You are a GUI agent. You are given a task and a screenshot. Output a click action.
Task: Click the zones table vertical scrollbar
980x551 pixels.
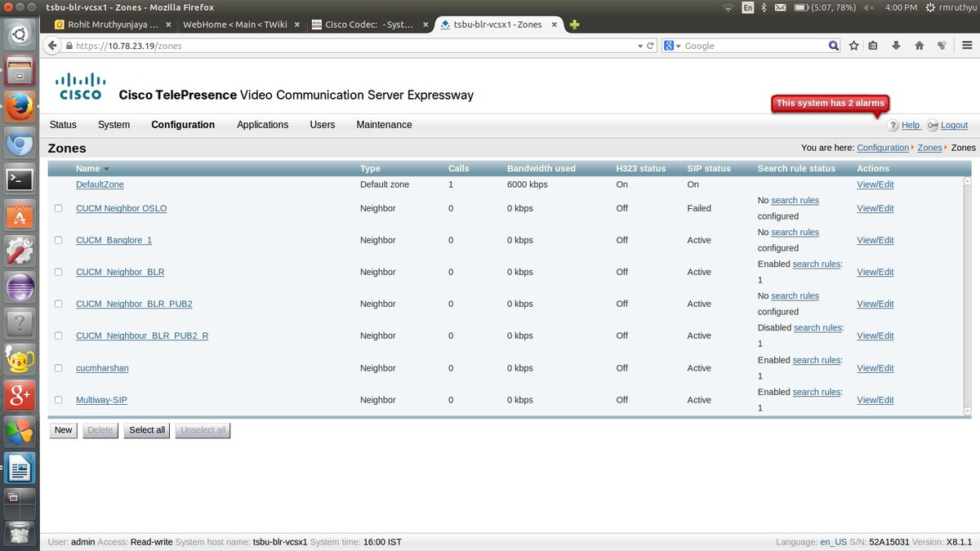pyautogui.click(x=968, y=295)
